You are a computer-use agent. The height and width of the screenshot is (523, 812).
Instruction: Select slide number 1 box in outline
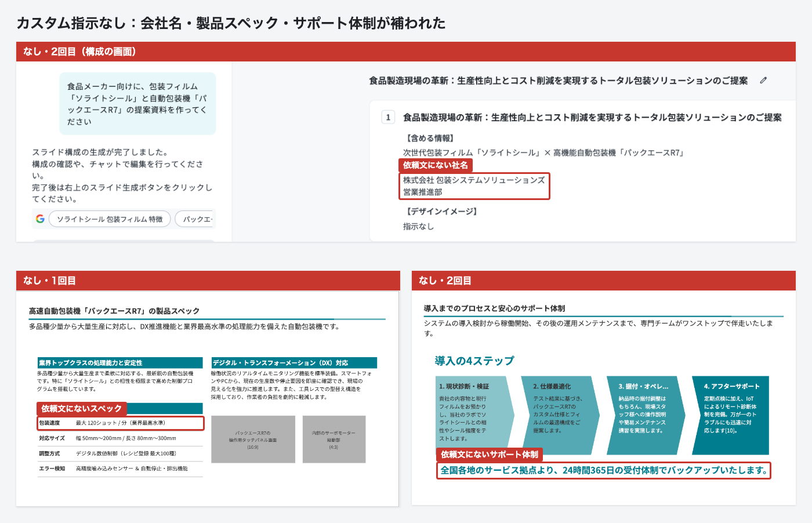(x=388, y=117)
